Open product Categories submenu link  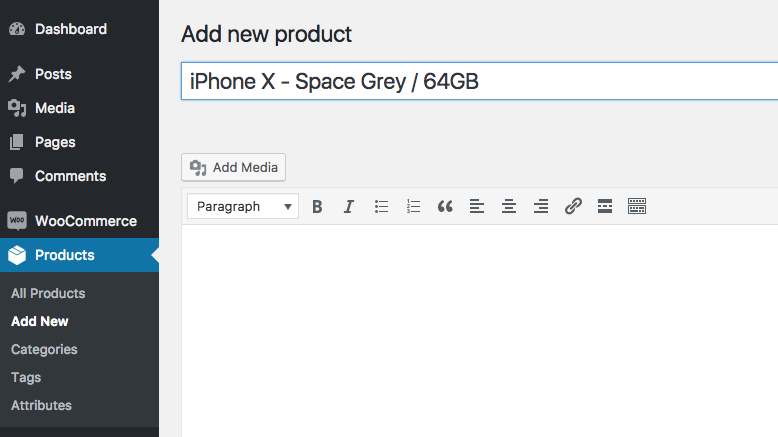(44, 349)
